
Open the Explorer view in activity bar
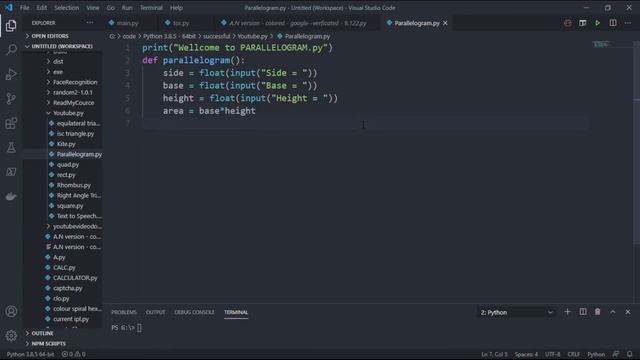11,26
